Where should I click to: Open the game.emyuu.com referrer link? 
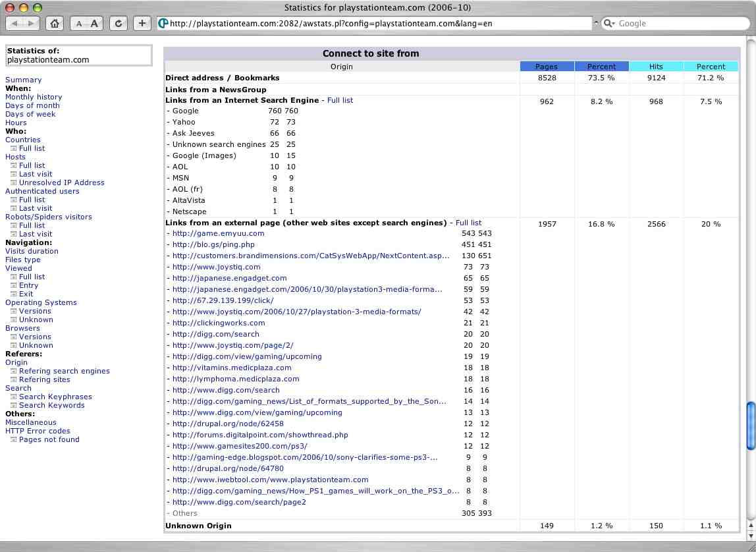pos(208,233)
